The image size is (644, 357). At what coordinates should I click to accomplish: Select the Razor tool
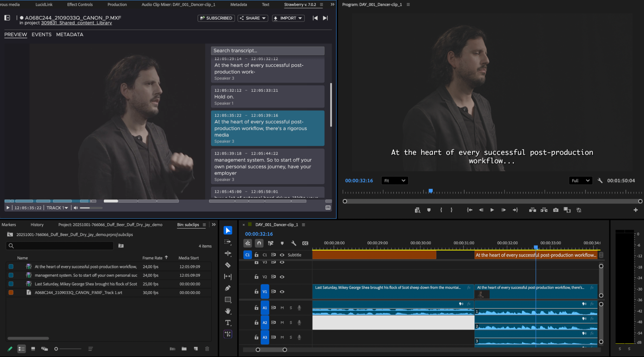tap(228, 265)
